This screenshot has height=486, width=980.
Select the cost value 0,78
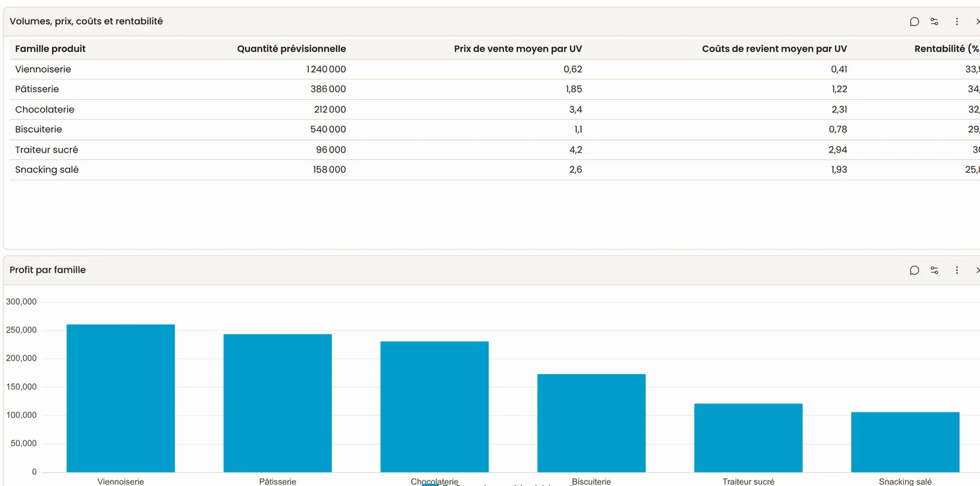point(838,129)
